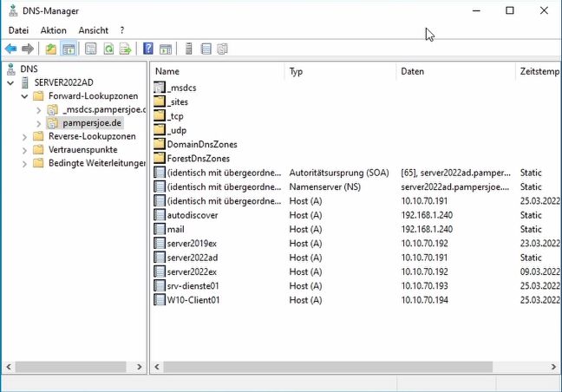Sort by the Typ column header
This screenshot has height=392, width=562.
coord(341,71)
